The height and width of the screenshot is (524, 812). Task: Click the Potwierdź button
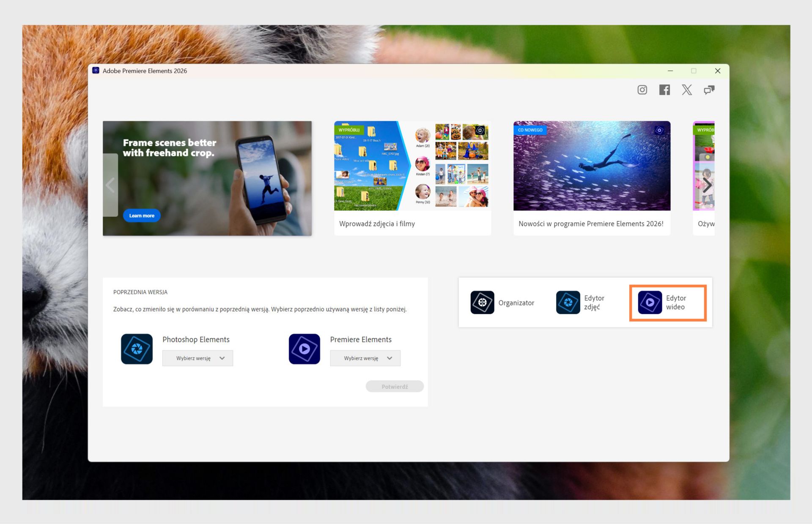point(395,387)
